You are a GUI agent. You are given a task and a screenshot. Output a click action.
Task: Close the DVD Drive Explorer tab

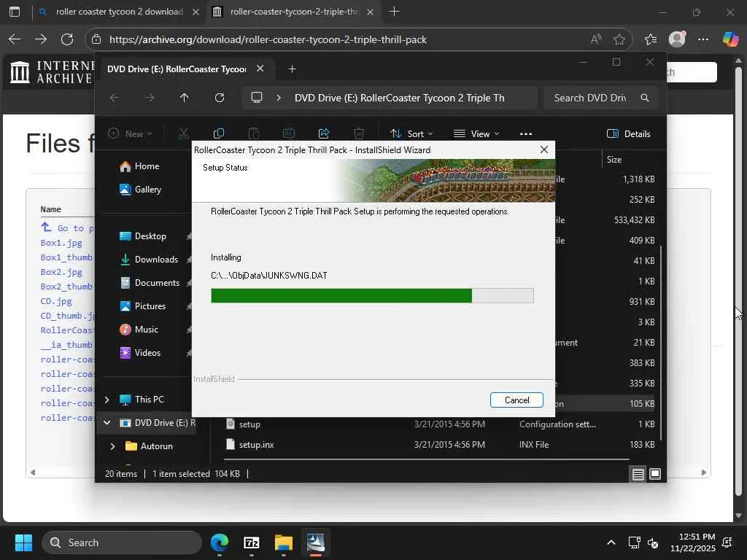(260, 69)
